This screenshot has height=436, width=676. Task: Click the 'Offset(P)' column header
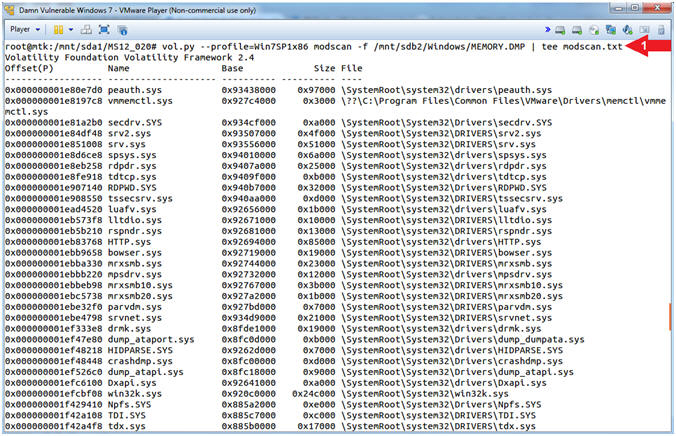coord(29,68)
